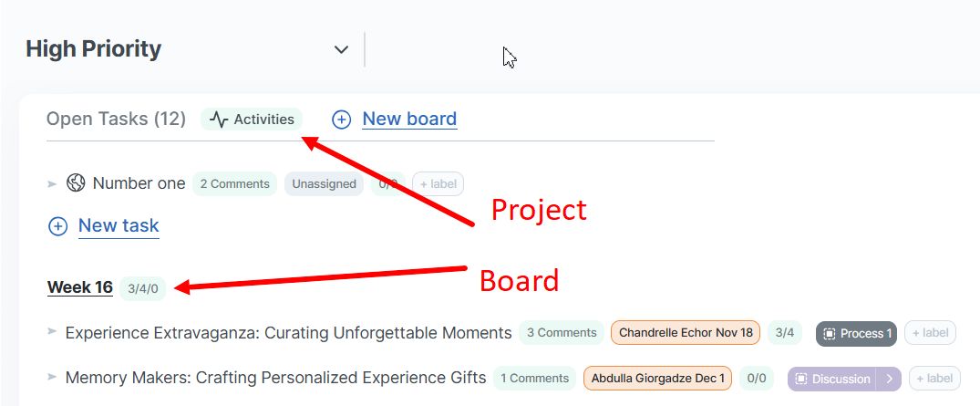Expand the Memory Makers task triangle
Image resolution: width=980 pixels, height=406 pixels.
[52, 377]
